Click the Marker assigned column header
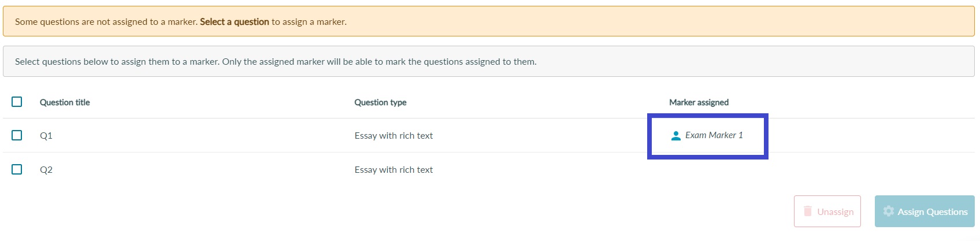Screen dimensions: 980x241 click(699, 102)
